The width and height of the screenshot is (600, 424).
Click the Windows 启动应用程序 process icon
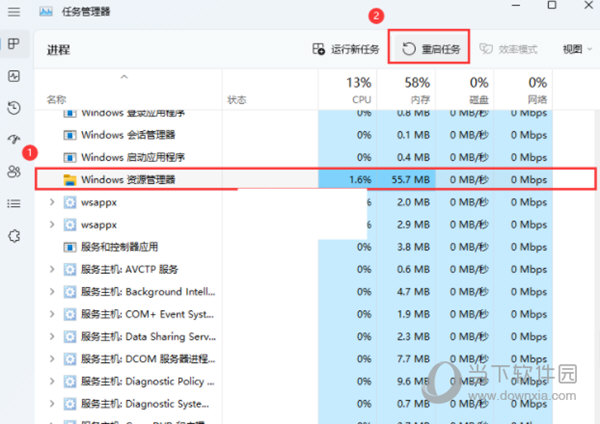70,157
